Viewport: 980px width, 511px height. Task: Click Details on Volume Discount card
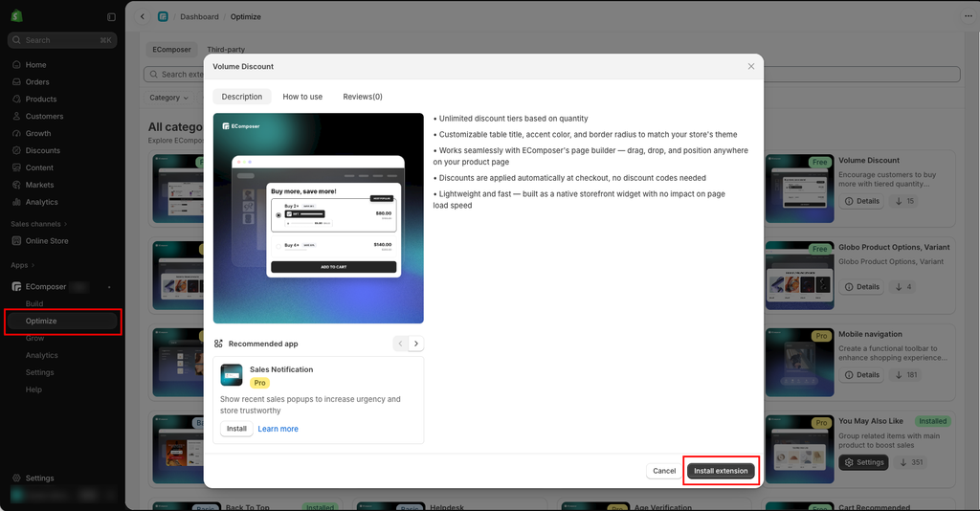coord(861,201)
